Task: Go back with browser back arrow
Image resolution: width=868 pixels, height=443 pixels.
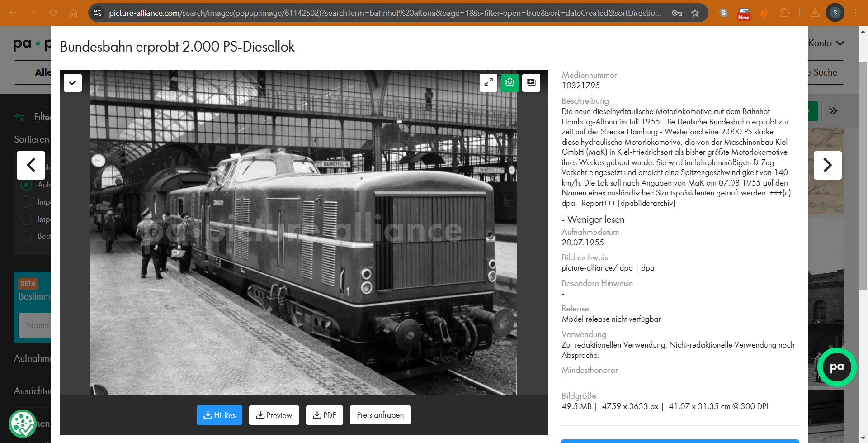Action: click(13, 13)
